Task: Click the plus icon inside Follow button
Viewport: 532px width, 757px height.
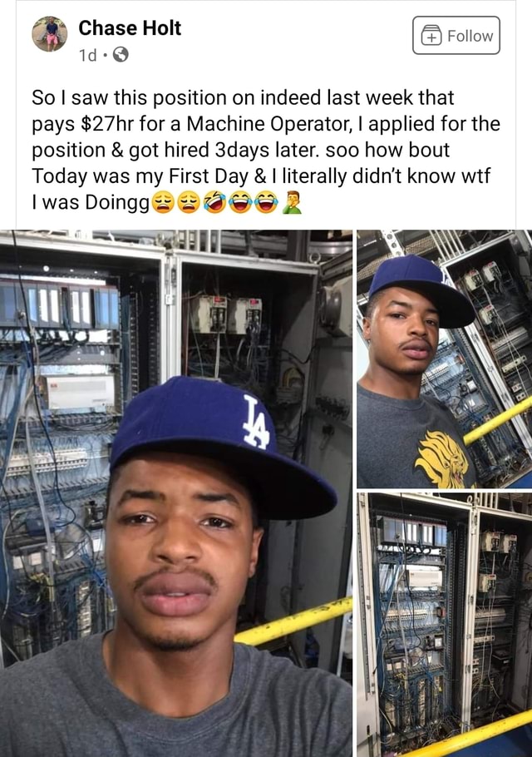Action: 431,36
